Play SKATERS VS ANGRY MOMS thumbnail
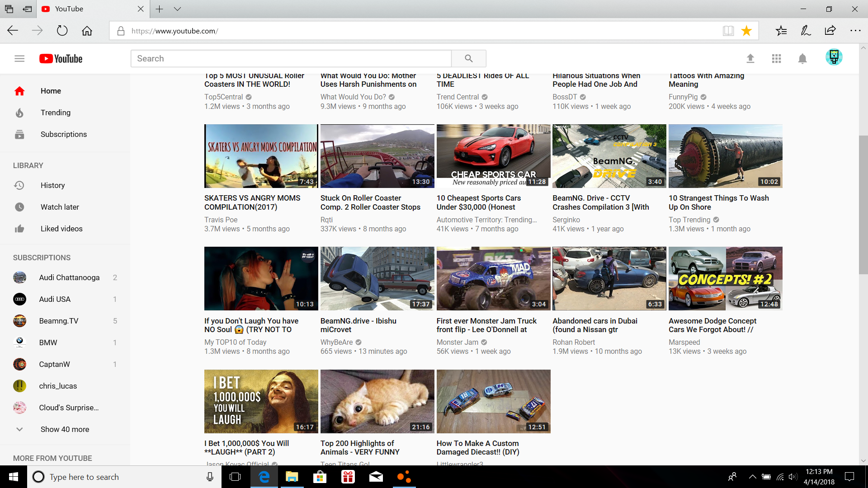 click(261, 156)
